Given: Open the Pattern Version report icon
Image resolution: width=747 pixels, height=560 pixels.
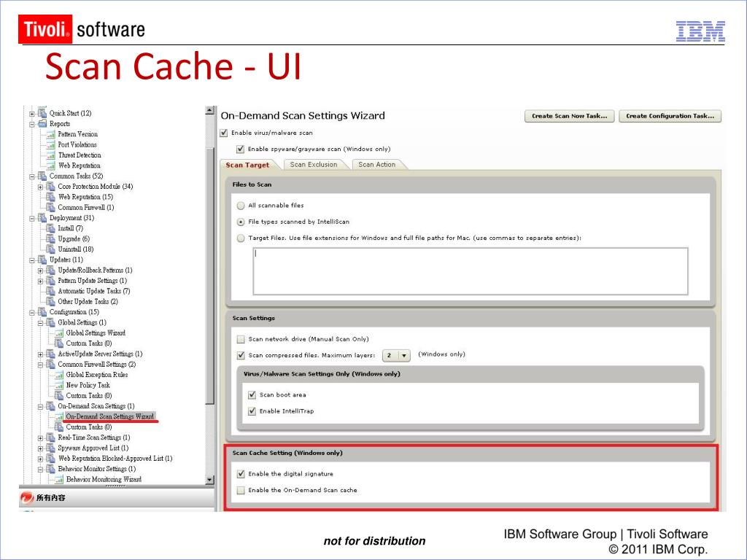Looking at the screenshot, I should (x=50, y=134).
